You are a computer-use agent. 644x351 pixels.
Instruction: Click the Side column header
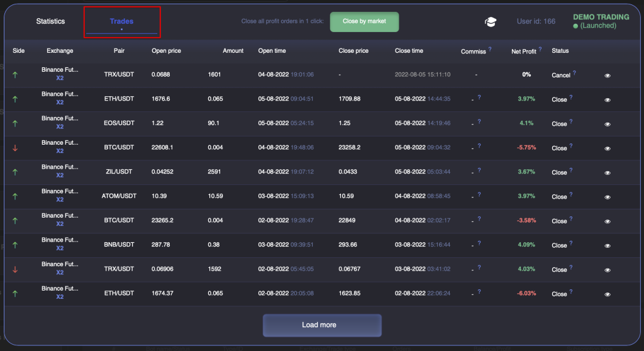[18, 50]
